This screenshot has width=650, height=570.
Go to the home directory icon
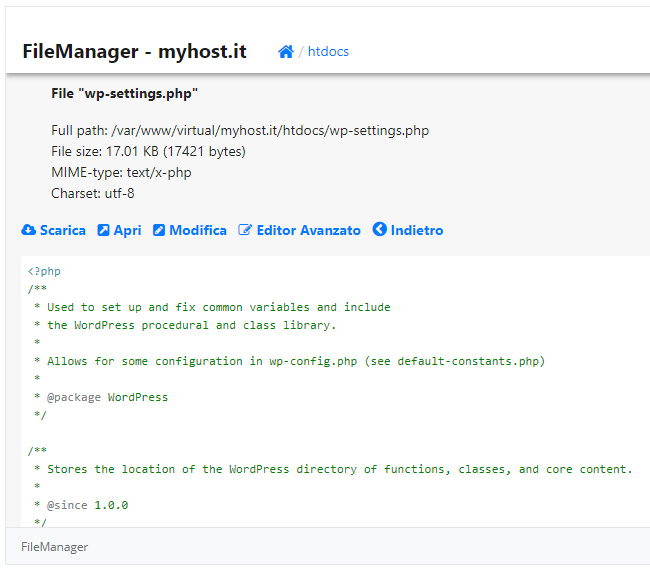point(286,51)
